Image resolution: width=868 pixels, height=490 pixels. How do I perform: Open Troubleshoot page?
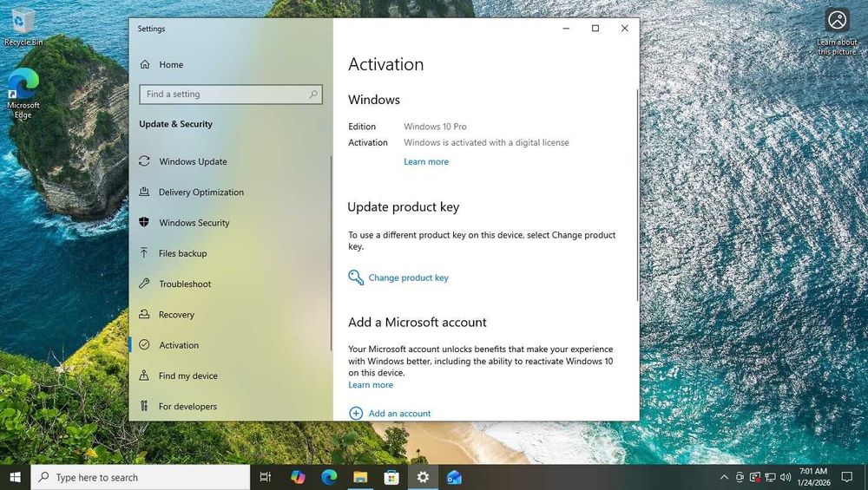coord(185,284)
